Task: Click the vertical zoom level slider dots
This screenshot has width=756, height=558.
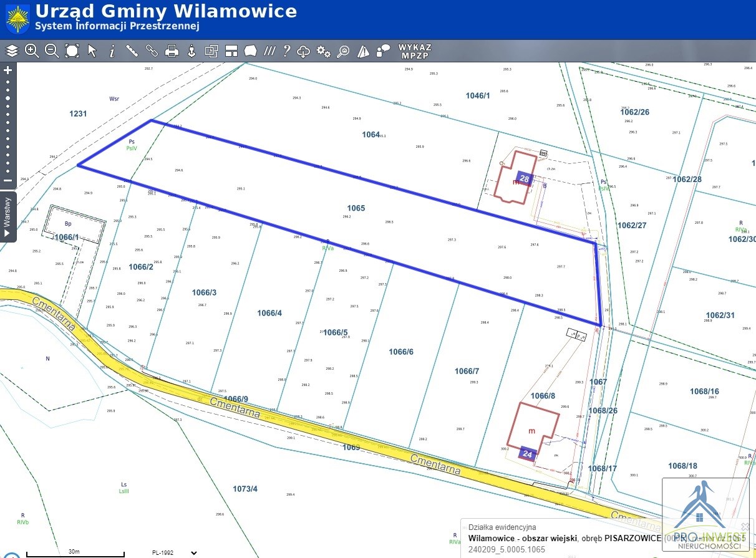Action: (8, 125)
